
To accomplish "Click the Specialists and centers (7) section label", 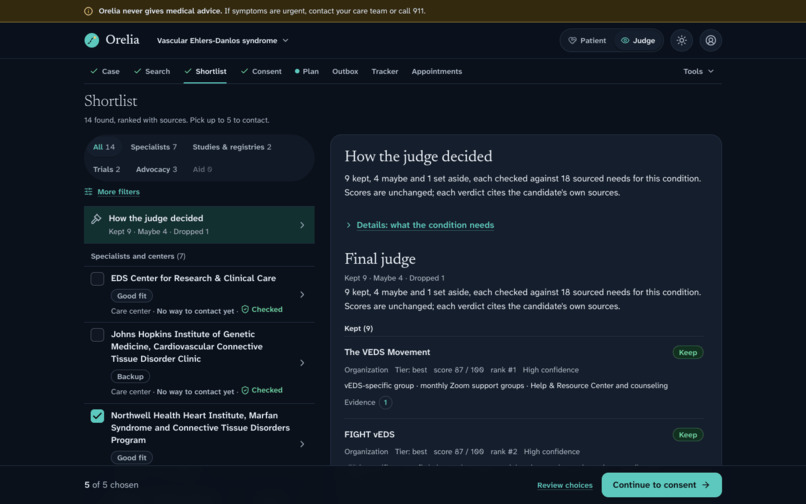I will [x=138, y=256].
